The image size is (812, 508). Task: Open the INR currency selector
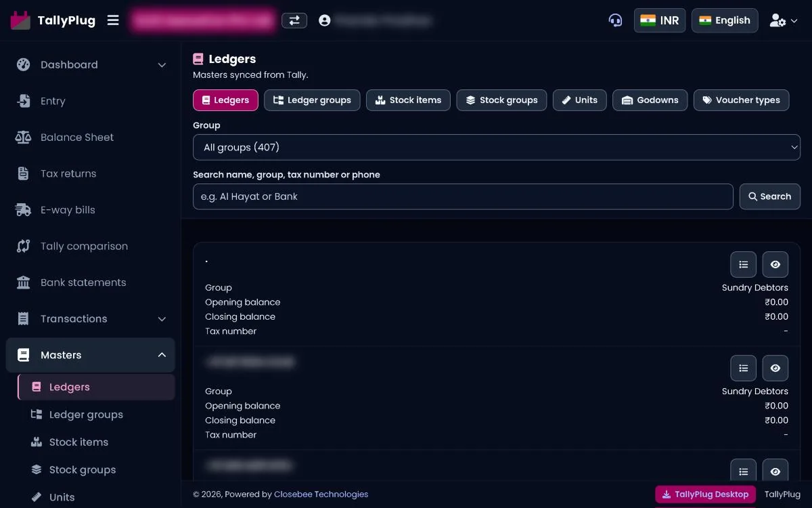660,20
